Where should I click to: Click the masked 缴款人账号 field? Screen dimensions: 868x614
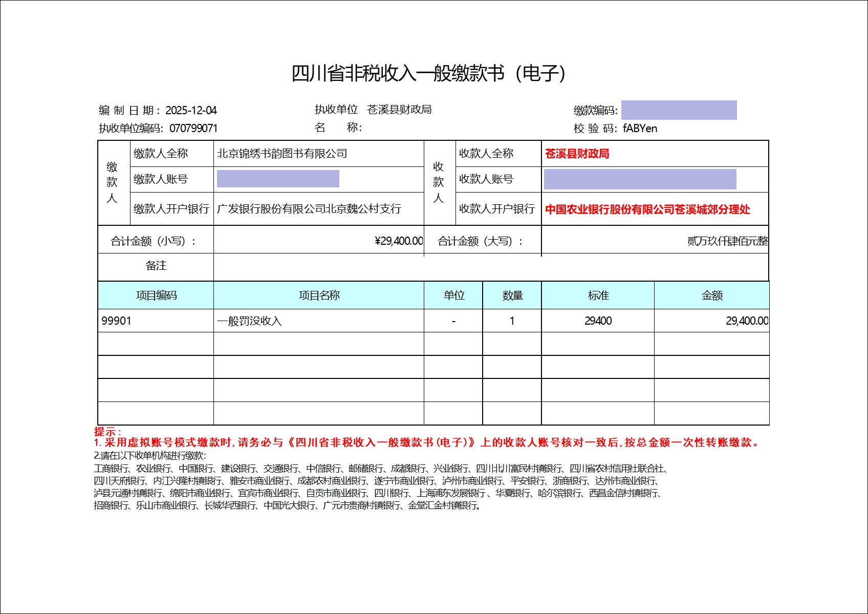point(278,179)
